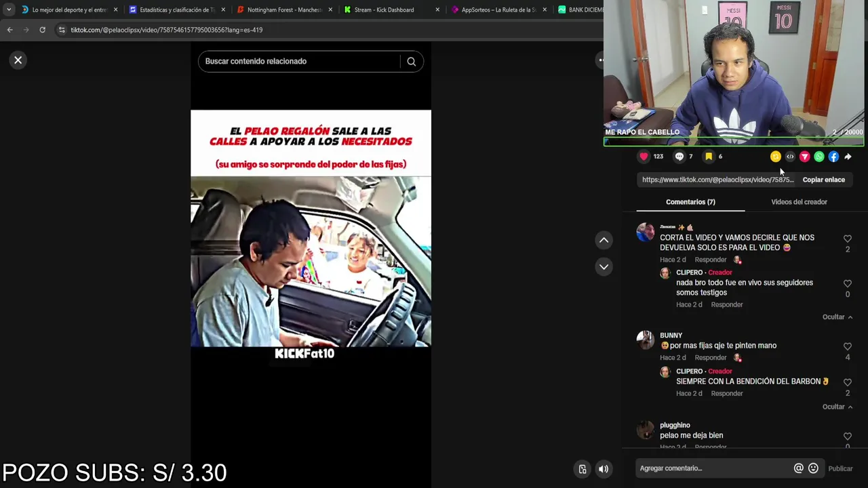Open the first commenter's profile avatar

coord(646,232)
